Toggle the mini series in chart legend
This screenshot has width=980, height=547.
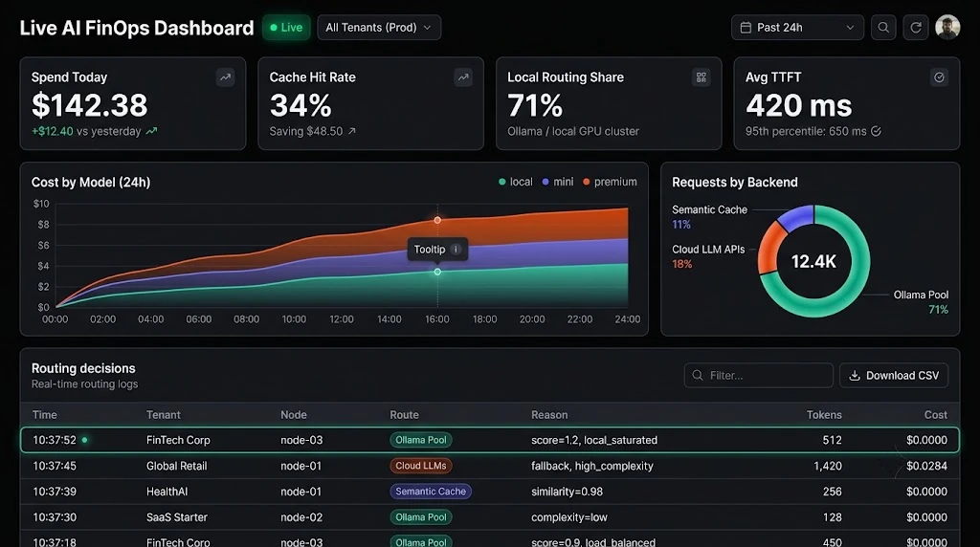pyautogui.click(x=558, y=182)
